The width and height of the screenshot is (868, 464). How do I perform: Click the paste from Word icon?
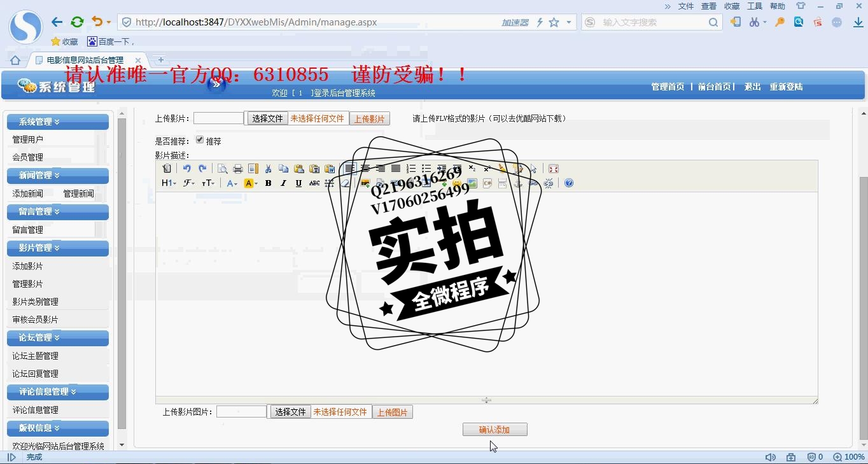[x=329, y=169]
